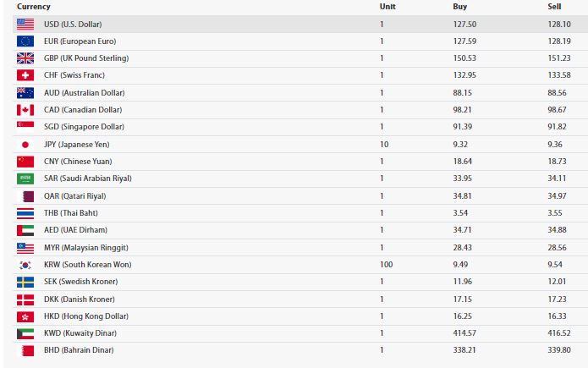
Task: Click the Swiss flag icon
Action: click(25, 75)
